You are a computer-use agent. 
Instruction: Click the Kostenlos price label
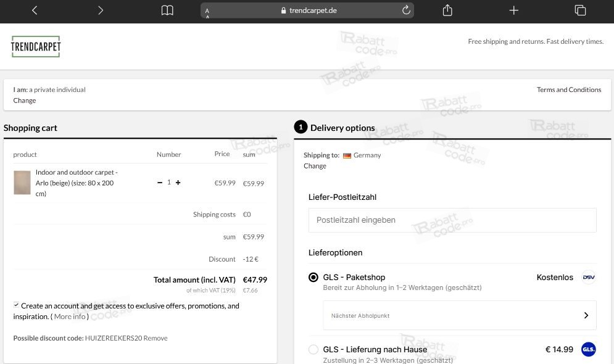pos(555,277)
